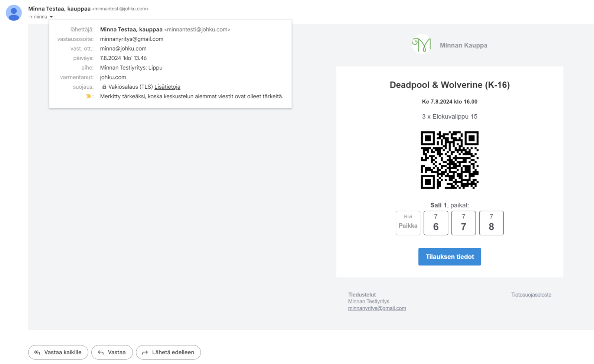Click Tiedustelut heading in footer
Screen dimensions: 594x364
tap(362, 295)
